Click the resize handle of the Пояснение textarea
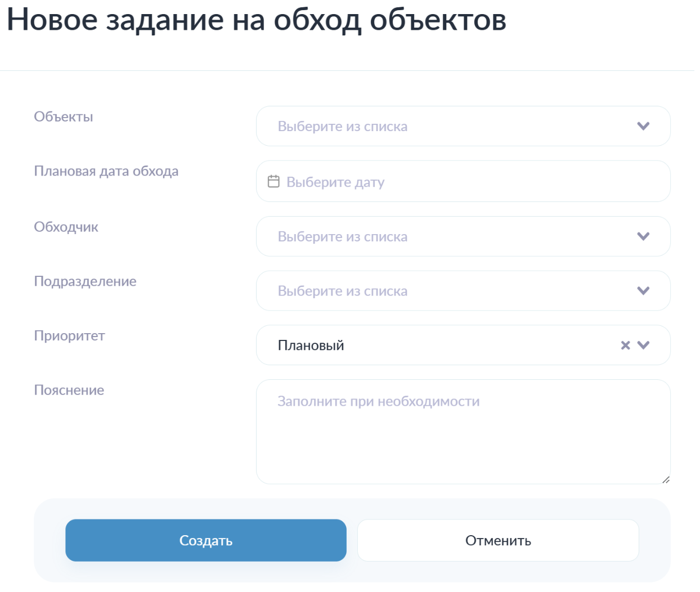Screen dimensions: 700x592 click(x=666, y=479)
